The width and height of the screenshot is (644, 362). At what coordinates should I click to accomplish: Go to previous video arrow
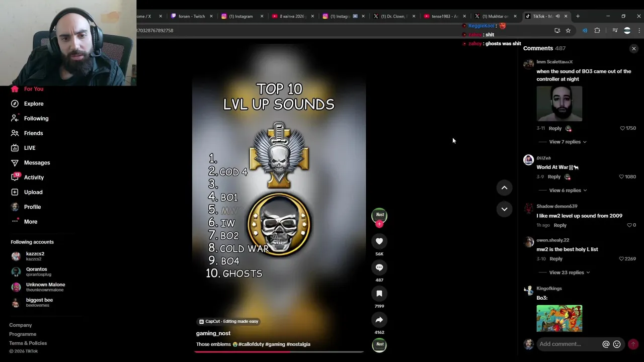504,188
